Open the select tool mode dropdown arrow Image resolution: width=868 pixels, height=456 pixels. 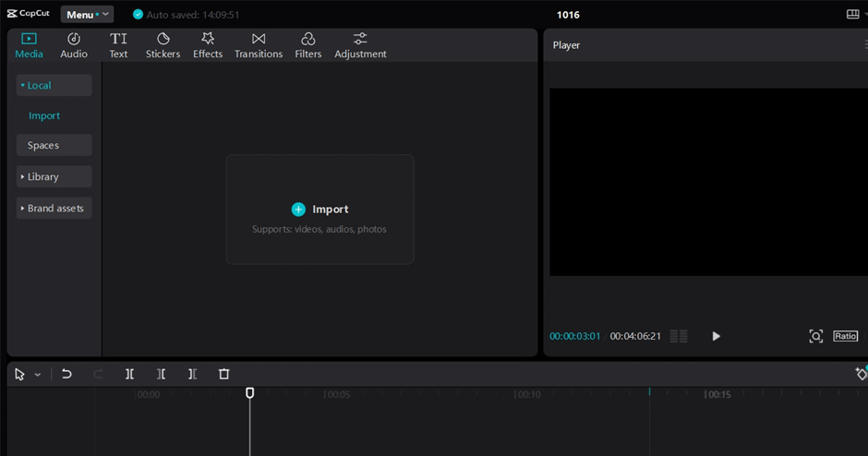pos(38,375)
